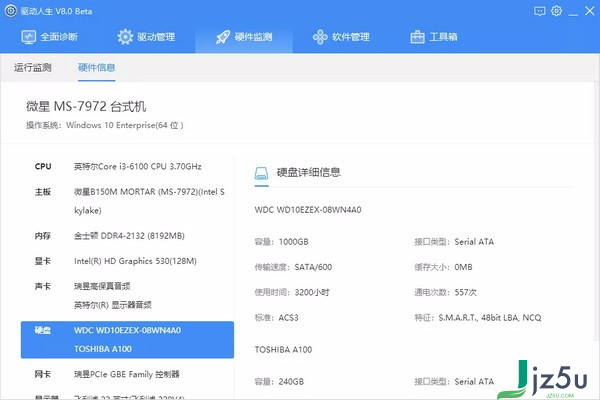Click the 容量 240GB value
Viewport: 600px width, 400px height.
click(291, 382)
